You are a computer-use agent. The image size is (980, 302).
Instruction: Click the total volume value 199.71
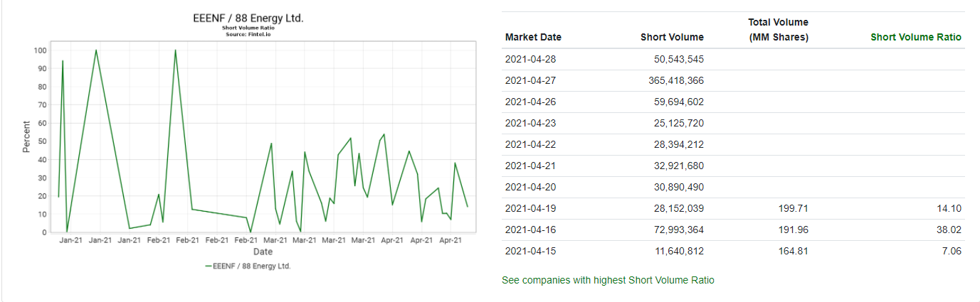(x=794, y=208)
